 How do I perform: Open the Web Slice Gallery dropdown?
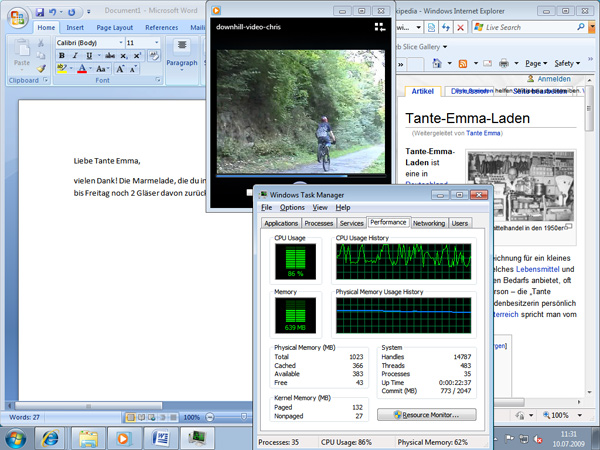(x=445, y=47)
